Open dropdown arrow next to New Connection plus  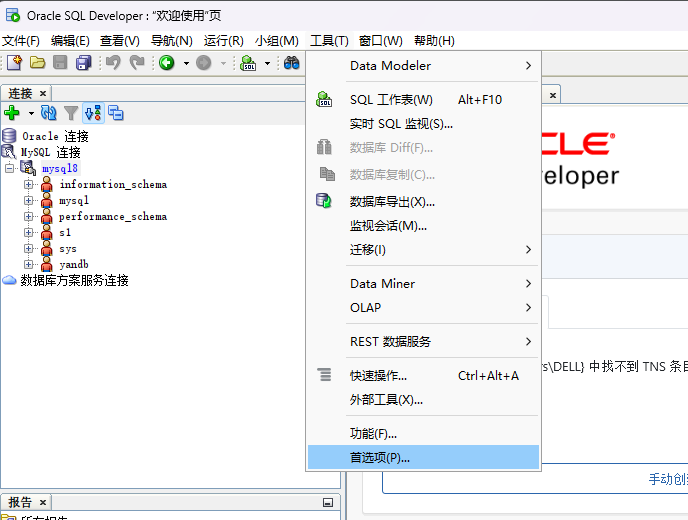pyautogui.click(x=31, y=113)
